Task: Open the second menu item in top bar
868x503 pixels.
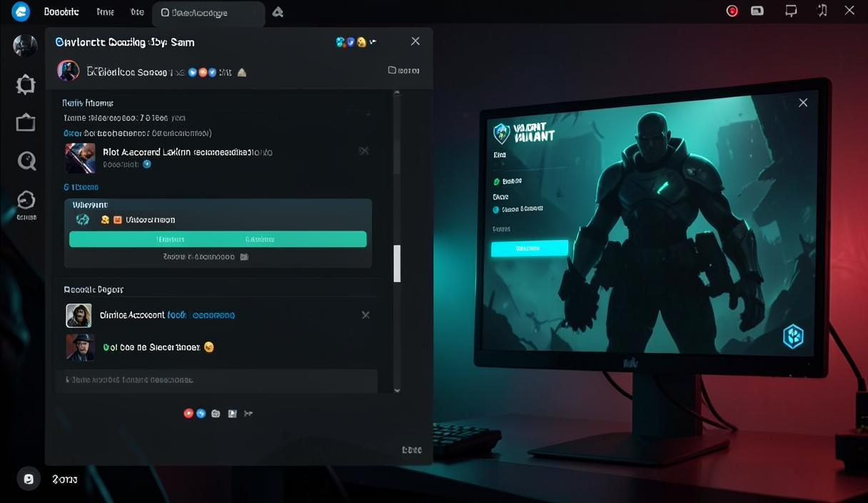Action: click(x=105, y=12)
